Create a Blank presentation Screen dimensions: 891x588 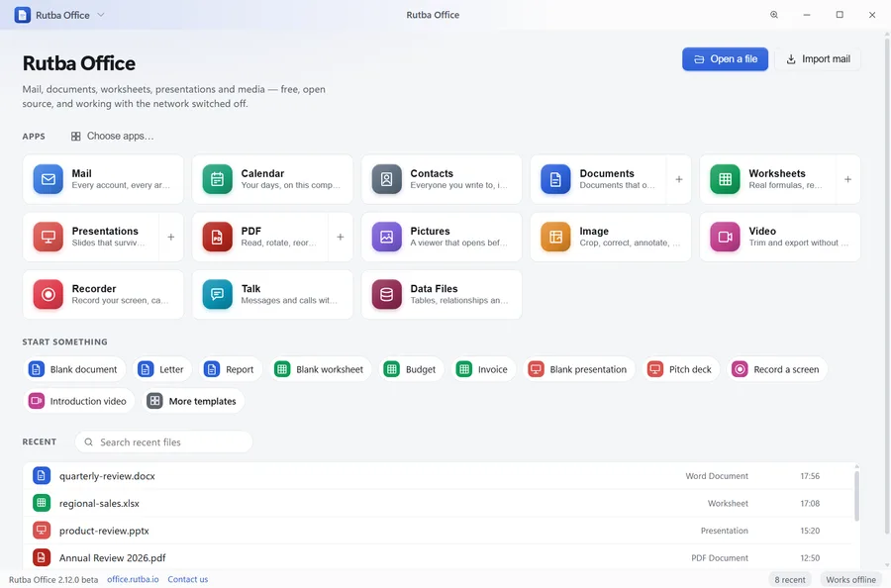pos(578,369)
